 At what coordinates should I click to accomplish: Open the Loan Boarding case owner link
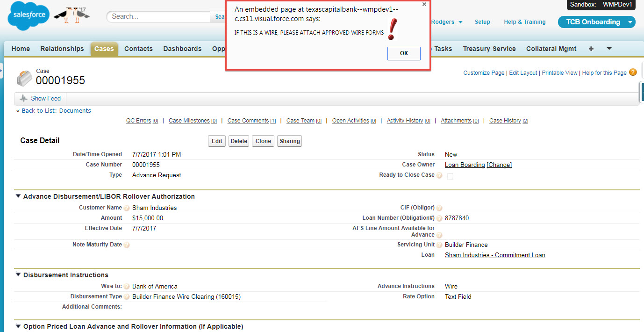click(465, 165)
